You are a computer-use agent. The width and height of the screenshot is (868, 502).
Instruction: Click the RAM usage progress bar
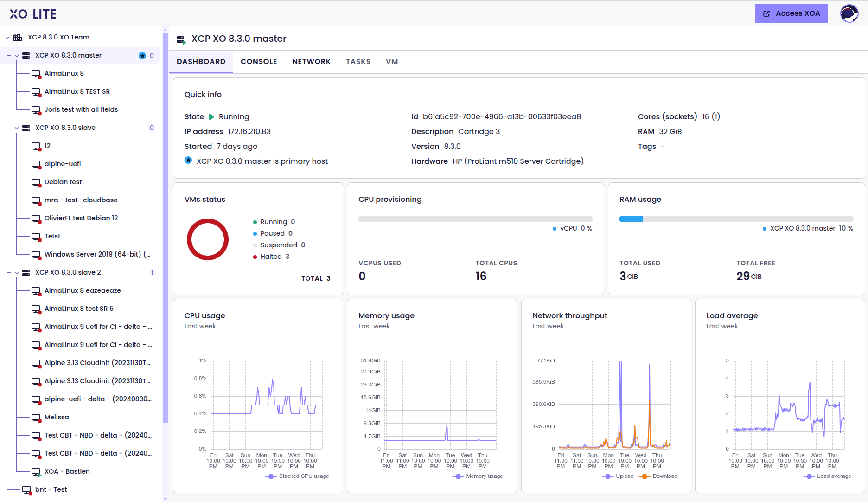tap(736, 219)
